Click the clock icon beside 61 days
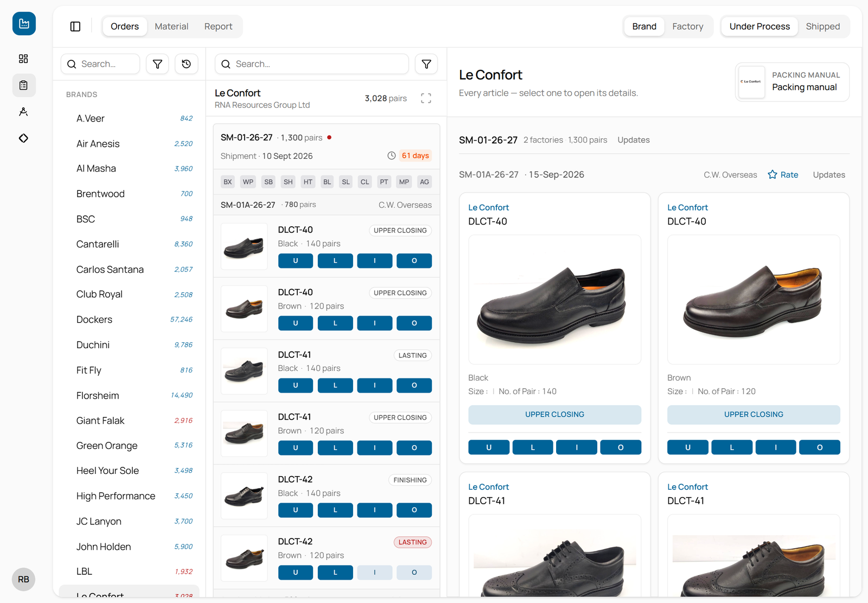This screenshot has width=868, height=603. pos(391,156)
